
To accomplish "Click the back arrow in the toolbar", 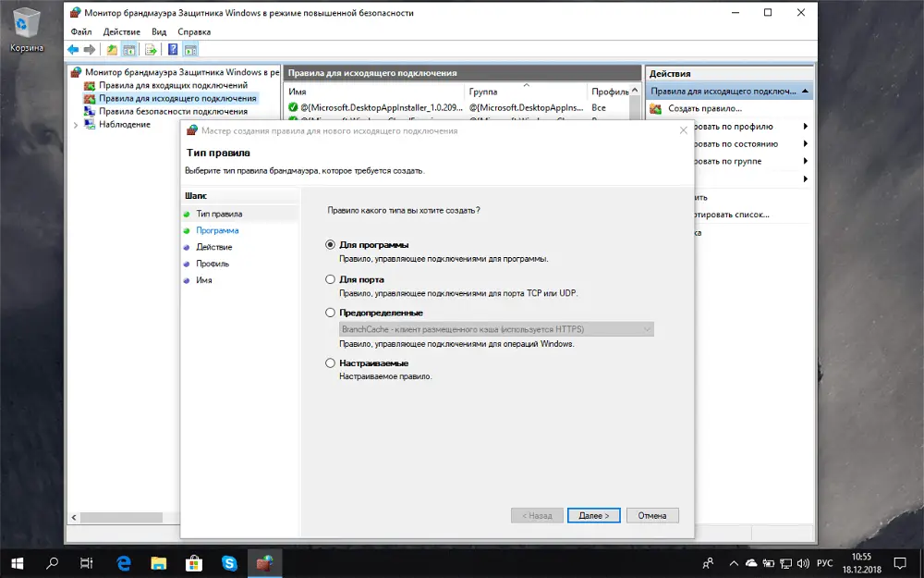I will pos(73,49).
